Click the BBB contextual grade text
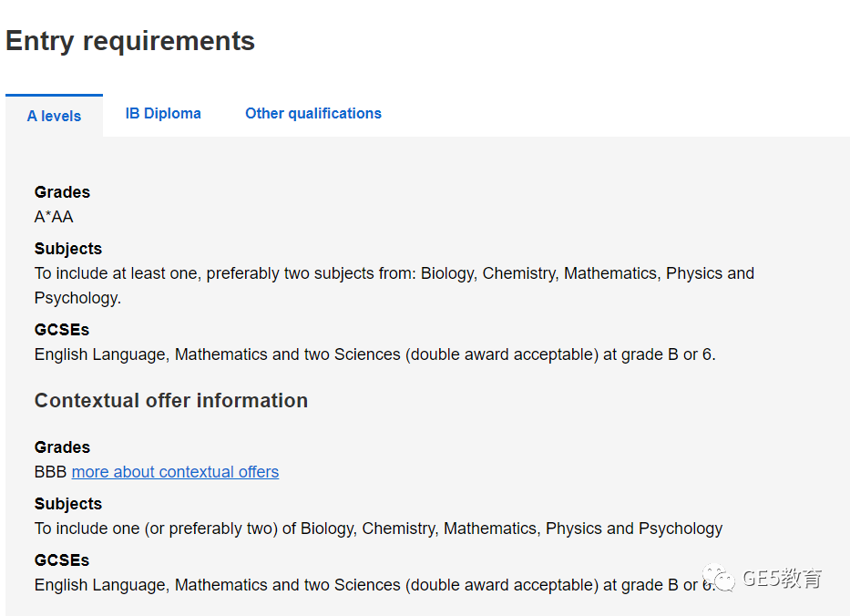 tap(50, 472)
